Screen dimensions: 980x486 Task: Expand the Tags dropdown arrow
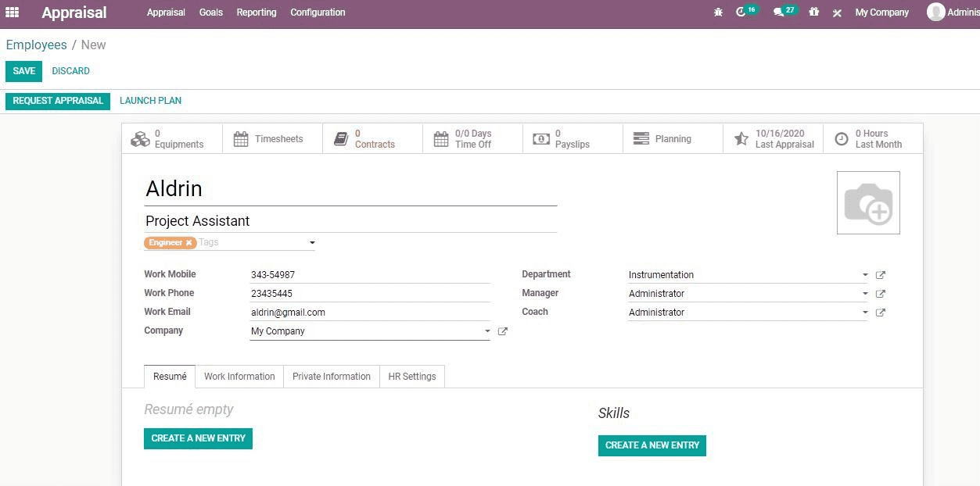pyautogui.click(x=312, y=243)
